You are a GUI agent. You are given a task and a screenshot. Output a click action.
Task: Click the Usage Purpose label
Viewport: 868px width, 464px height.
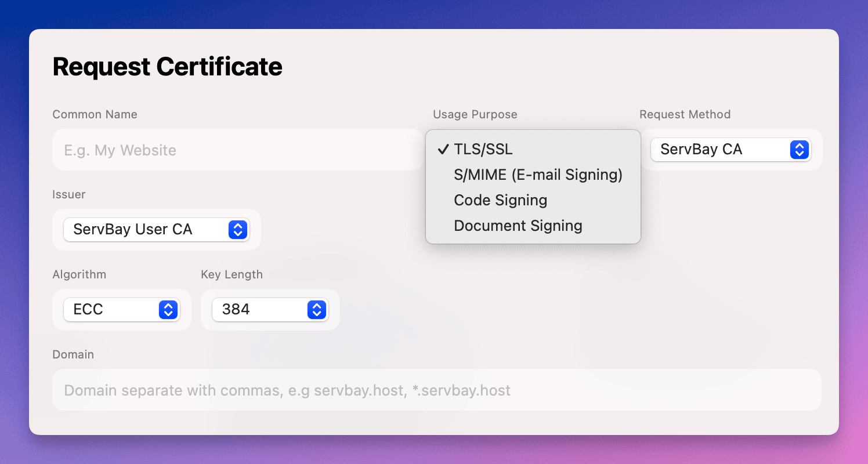(475, 114)
